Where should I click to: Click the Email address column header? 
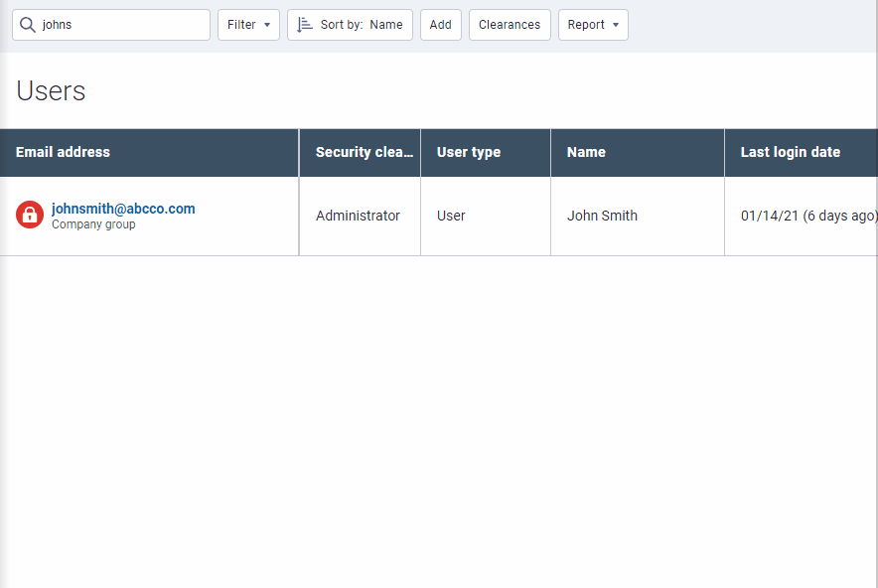[x=64, y=152]
